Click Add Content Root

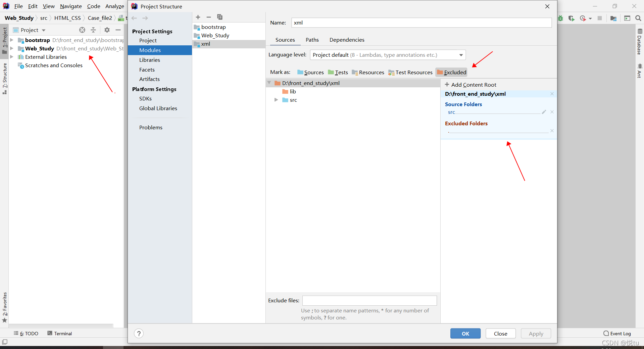[x=470, y=85]
